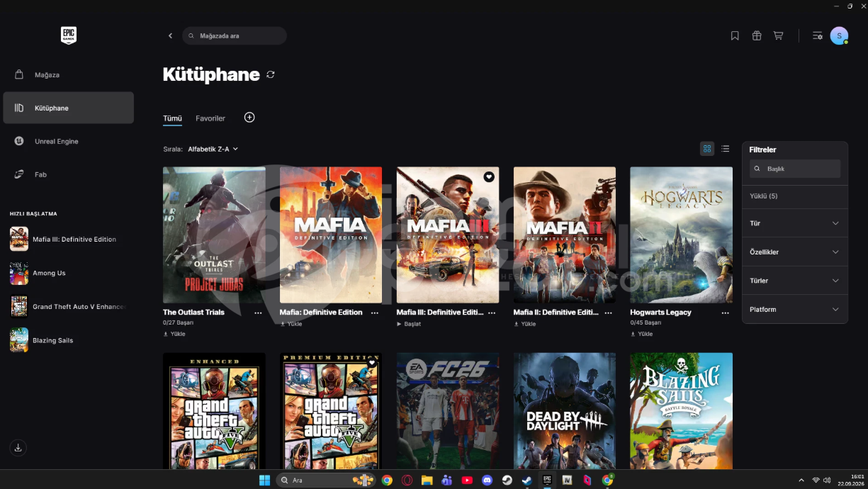Image resolution: width=868 pixels, height=489 pixels.
Task: Open the shopping cart
Action: (778, 35)
